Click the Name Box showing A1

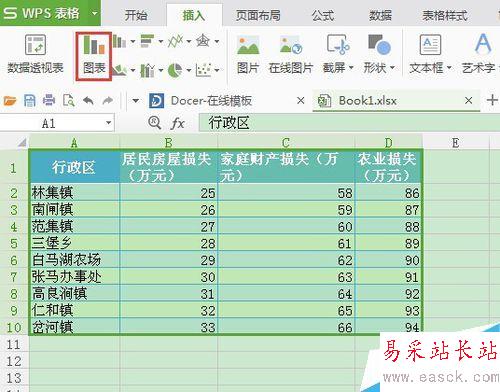(x=49, y=124)
